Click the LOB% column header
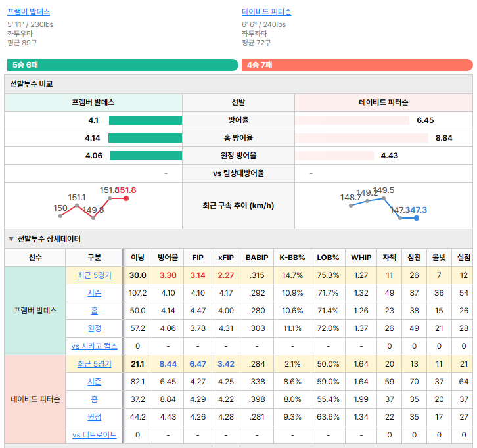Image resolution: width=477 pixels, height=448 pixels. (328, 258)
